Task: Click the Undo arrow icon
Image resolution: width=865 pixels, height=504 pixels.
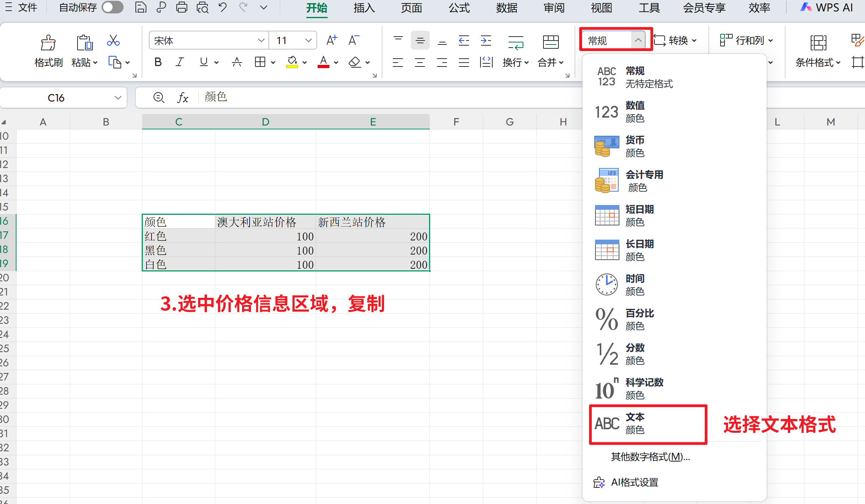Action: tap(223, 7)
